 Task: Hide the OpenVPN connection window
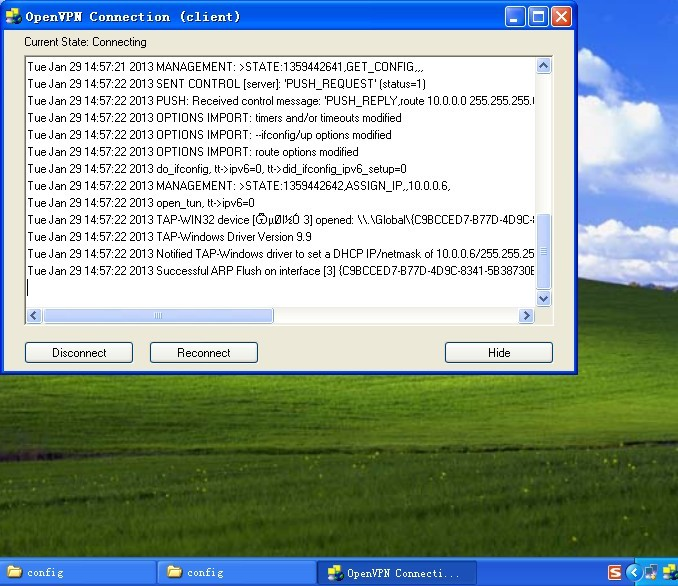(498, 352)
